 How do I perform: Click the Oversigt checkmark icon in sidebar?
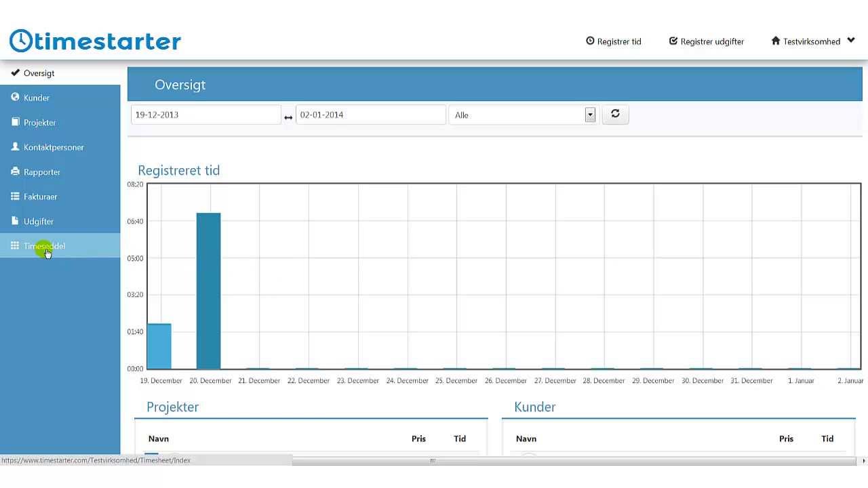[15, 73]
